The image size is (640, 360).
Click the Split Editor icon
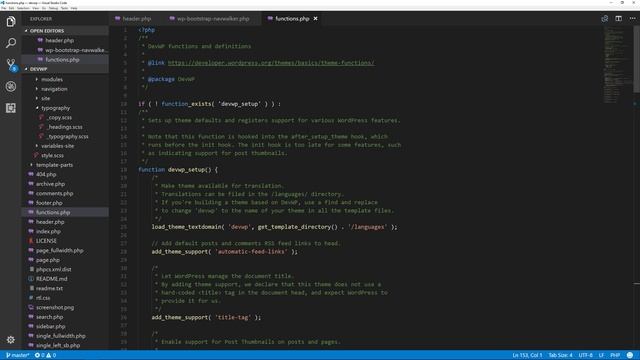[x=618, y=19]
